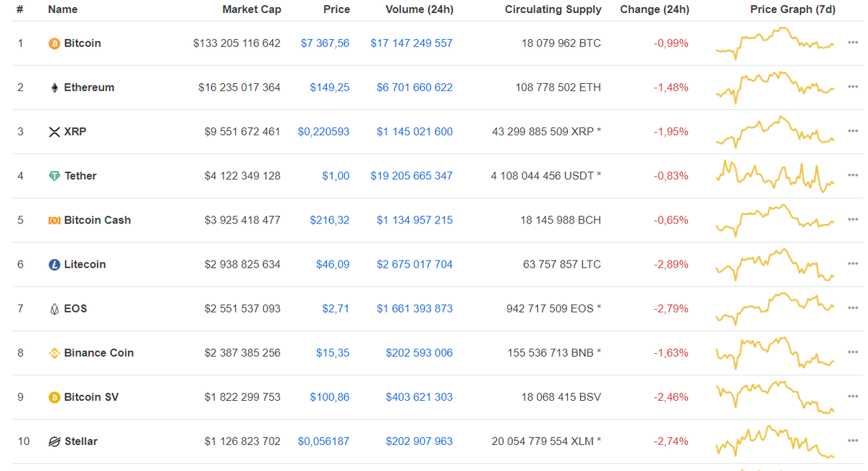Click EOS market cap $2 551 537 093
Image resolution: width=868 pixels, height=471 pixels.
[242, 309]
